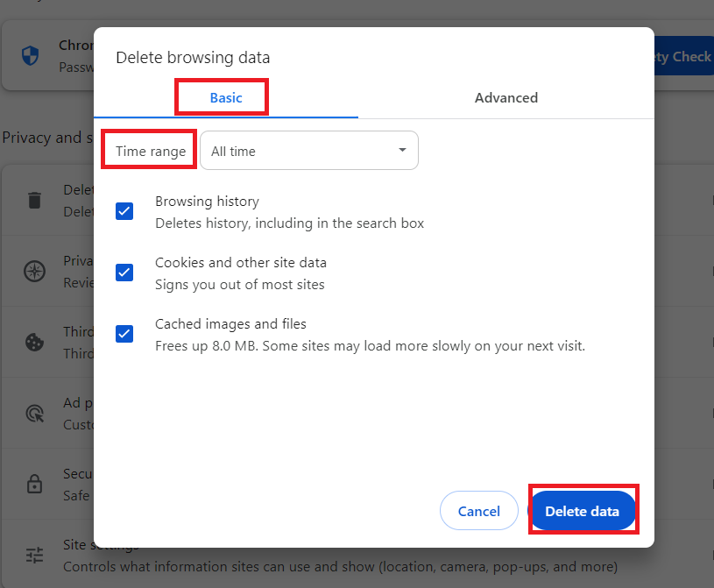Viewport: 714px width, 588px height.
Task: Click the padlock Security icon
Action: (x=35, y=484)
